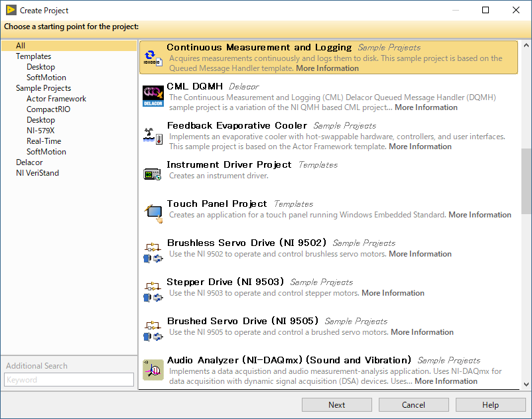Select the CompactRIO category
This screenshot has width=532, height=419.
pyautogui.click(x=48, y=109)
